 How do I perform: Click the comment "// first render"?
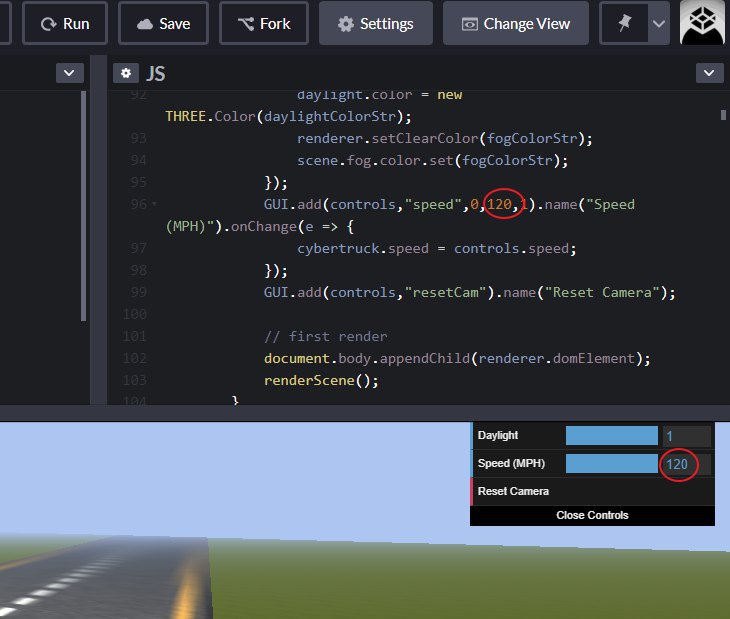pyautogui.click(x=325, y=336)
